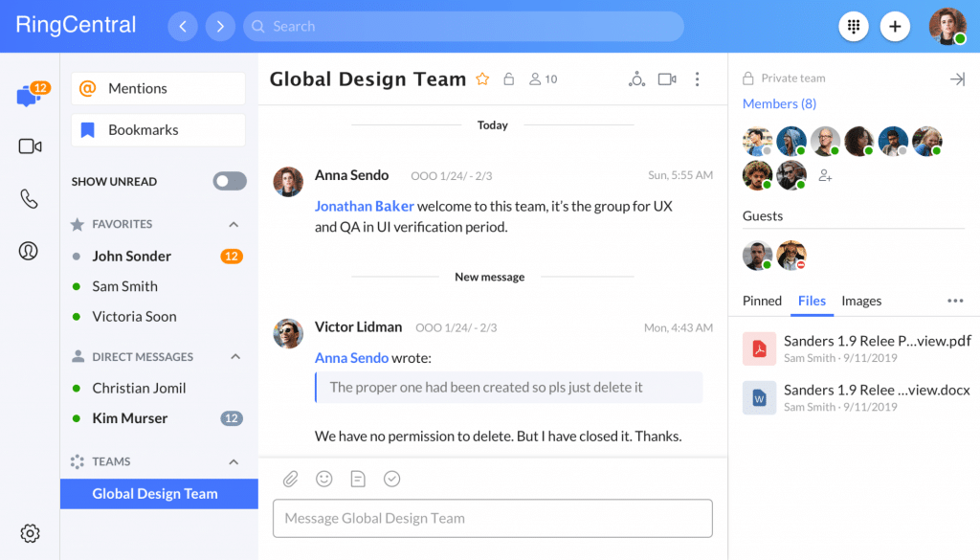This screenshot has width=980, height=560.
Task: Start a video call in team header
Action: point(667,79)
